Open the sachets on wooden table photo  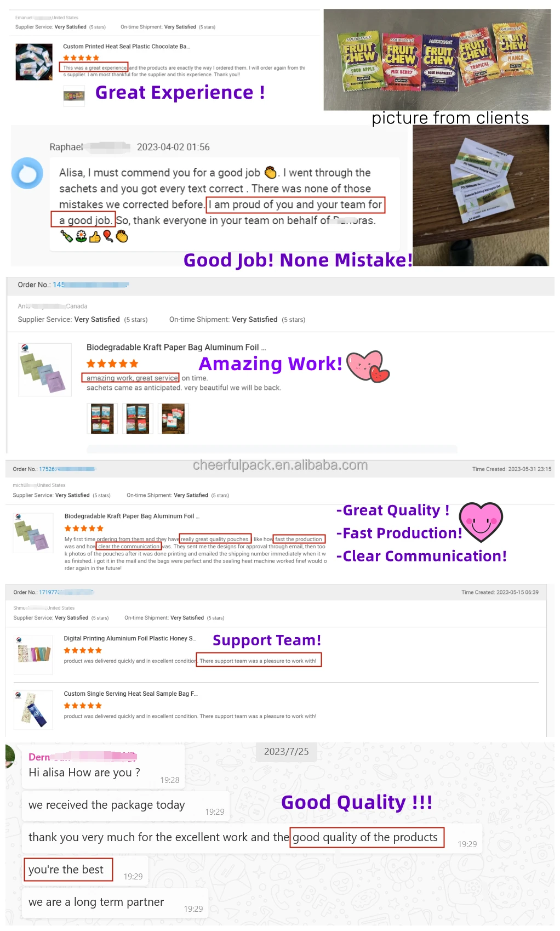[481, 196]
